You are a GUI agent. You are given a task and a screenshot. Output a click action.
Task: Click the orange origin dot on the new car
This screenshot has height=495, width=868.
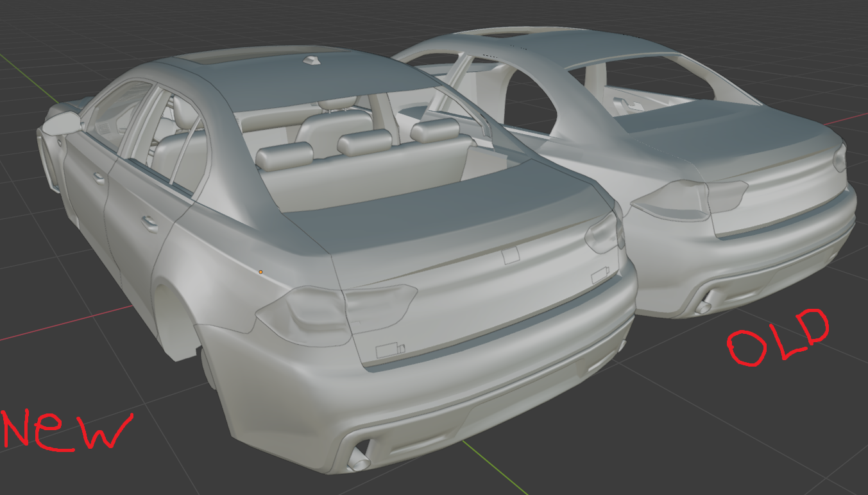(260, 272)
